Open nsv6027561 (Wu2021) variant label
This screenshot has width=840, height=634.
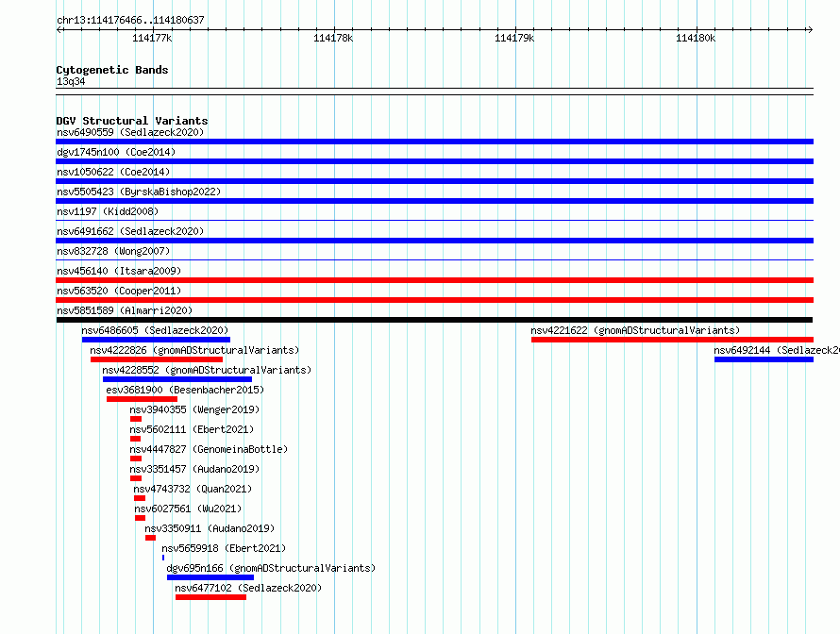pyautogui.click(x=188, y=509)
